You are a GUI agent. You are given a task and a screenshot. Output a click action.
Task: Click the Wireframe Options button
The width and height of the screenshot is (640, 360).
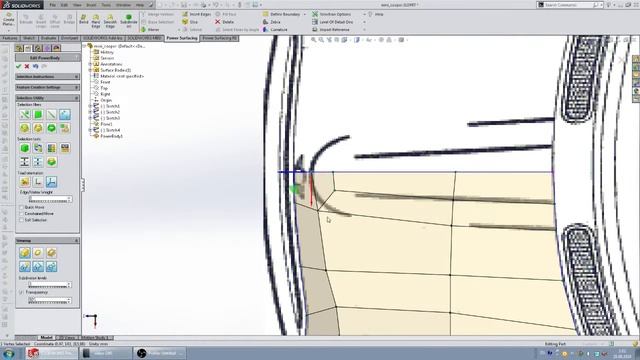331,14
